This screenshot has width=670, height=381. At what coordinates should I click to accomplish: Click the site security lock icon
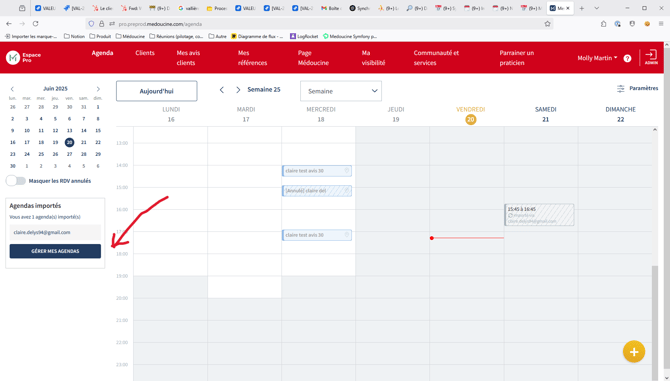click(x=102, y=24)
